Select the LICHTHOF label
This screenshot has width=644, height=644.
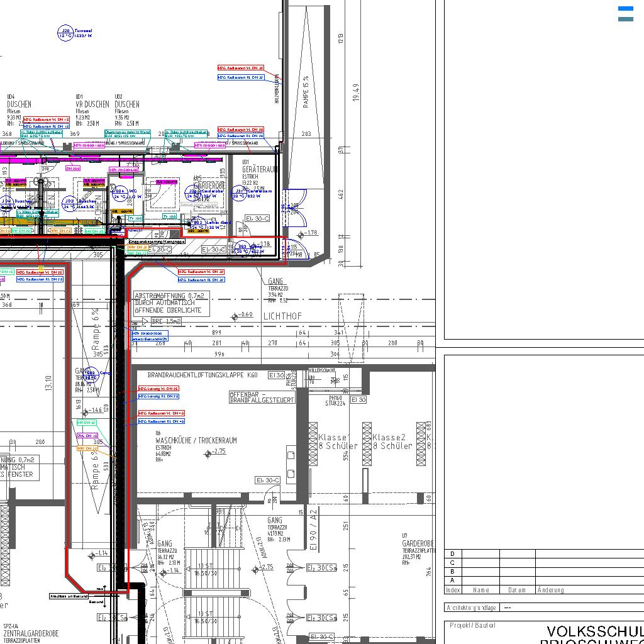pos(282,316)
